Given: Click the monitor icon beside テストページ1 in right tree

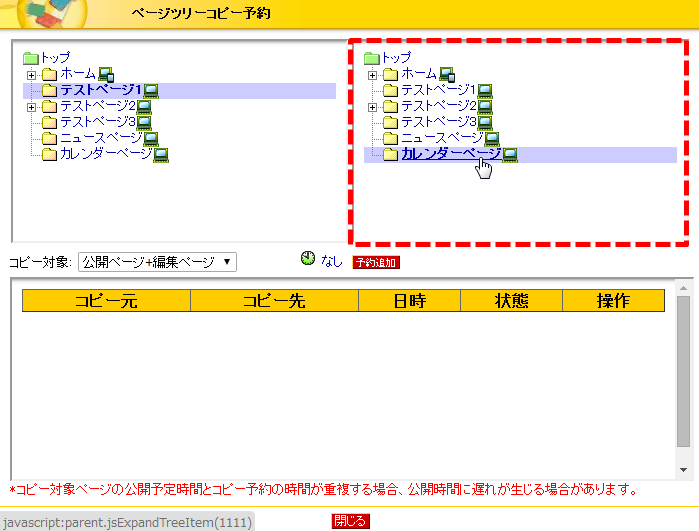Looking at the screenshot, I should pos(485,91).
